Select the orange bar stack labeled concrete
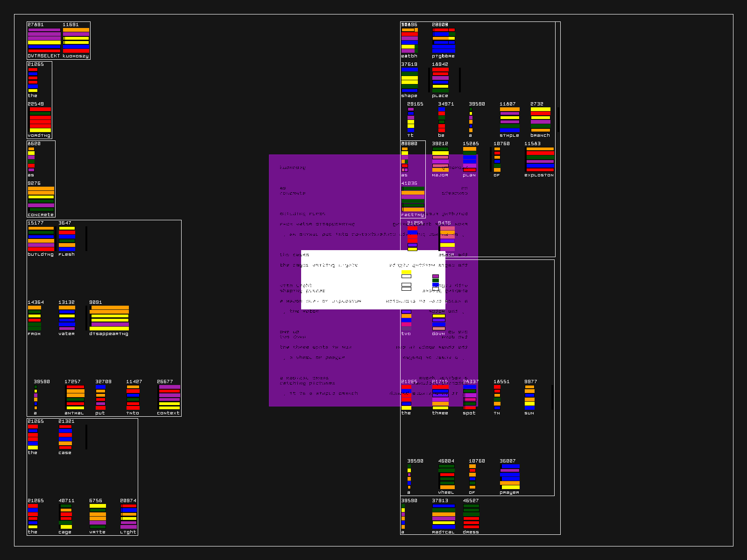The image size is (747, 560). pos(41,199)
